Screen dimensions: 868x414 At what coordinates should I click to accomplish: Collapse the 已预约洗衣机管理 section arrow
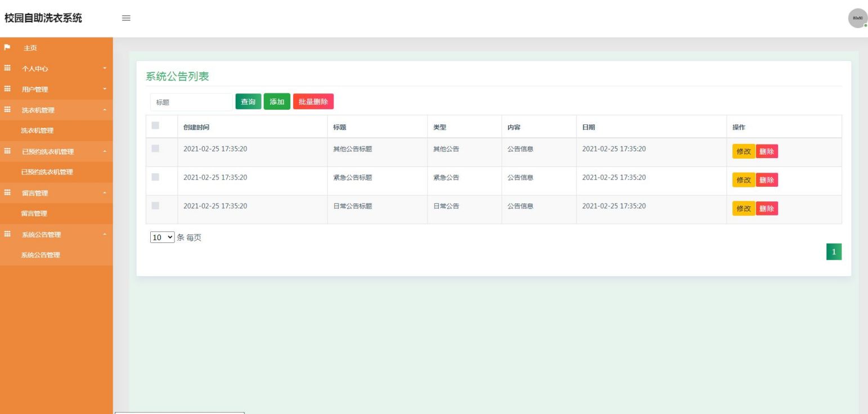[104, 151]
